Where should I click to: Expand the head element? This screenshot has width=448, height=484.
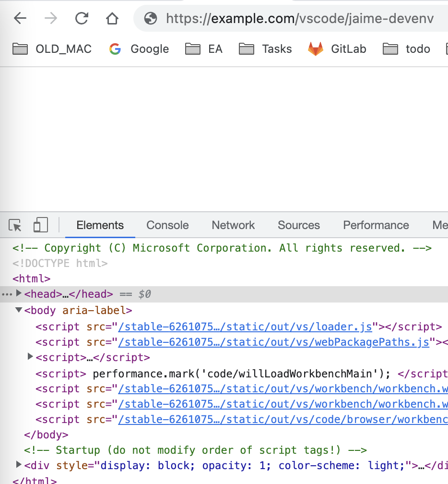point(18,293)
